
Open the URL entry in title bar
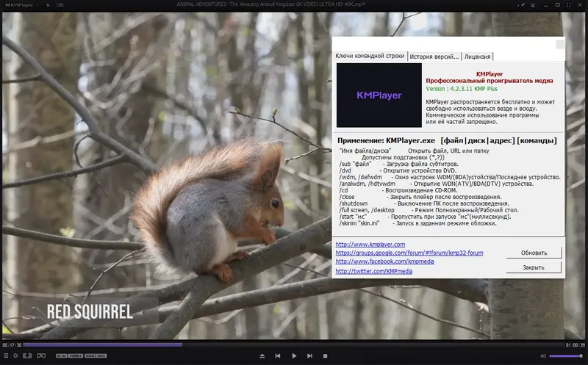point(60,5)
